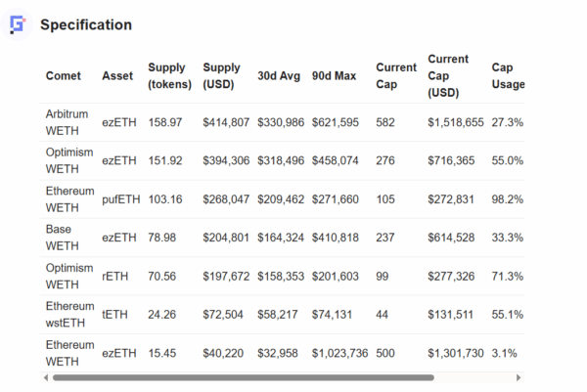
Task: Click the $1,301,730 cap USD cell
Action: (x=456, y=353)
